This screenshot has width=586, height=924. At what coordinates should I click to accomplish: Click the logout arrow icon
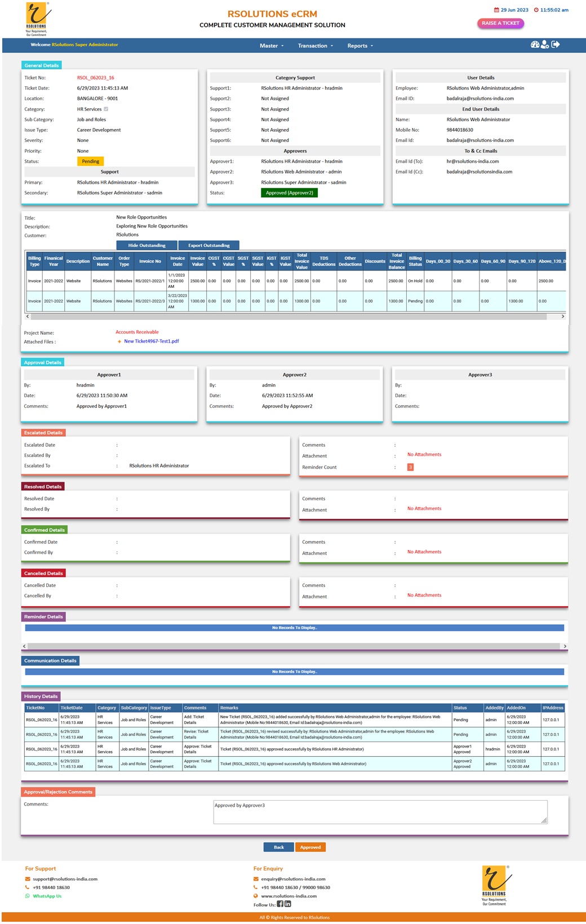[x=556, y=45]
